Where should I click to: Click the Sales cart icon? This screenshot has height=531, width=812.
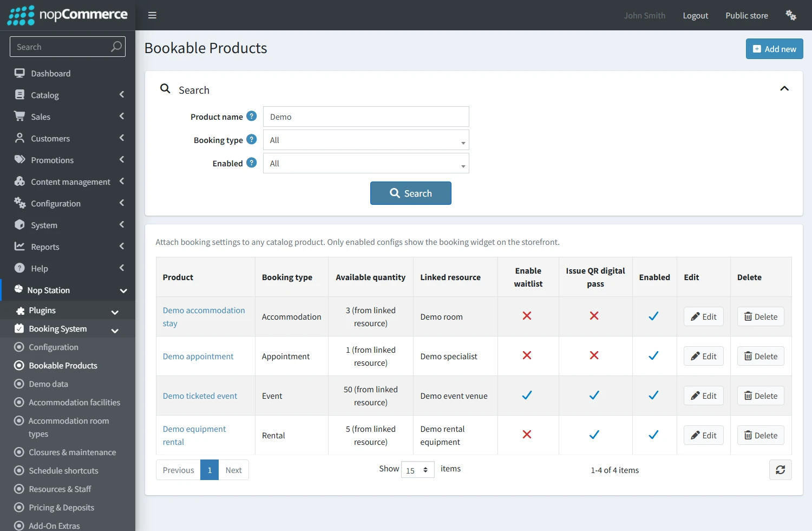(19, 116)
